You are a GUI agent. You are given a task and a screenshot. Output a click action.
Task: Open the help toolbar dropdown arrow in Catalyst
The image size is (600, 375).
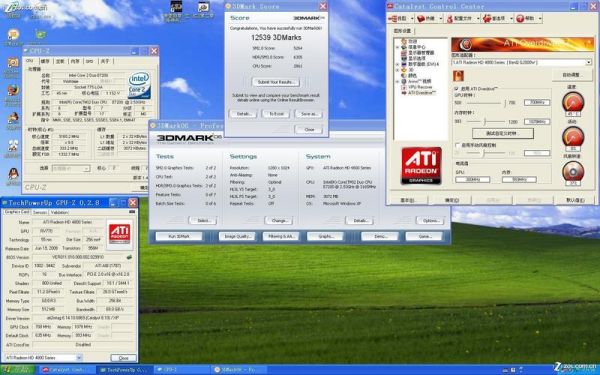point(540,18)
